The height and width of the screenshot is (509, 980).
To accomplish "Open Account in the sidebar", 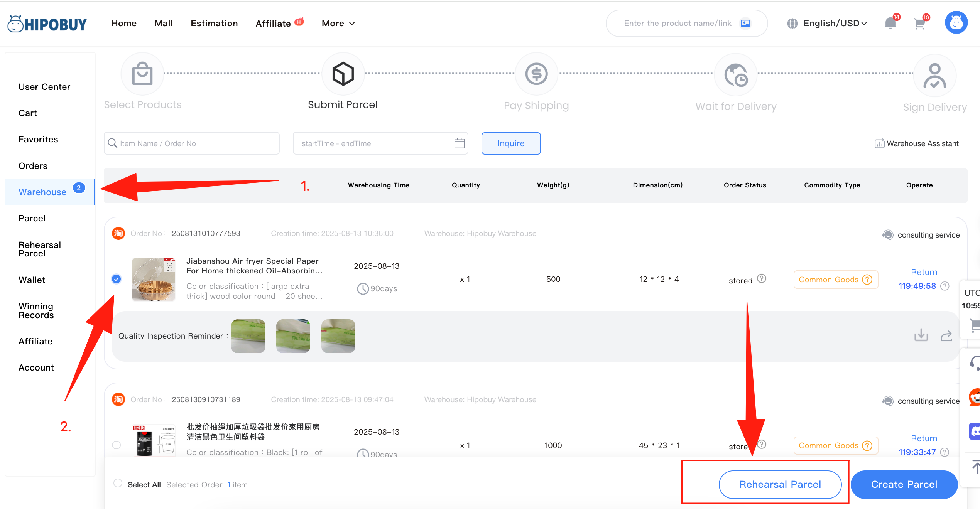I will [36, 367].
